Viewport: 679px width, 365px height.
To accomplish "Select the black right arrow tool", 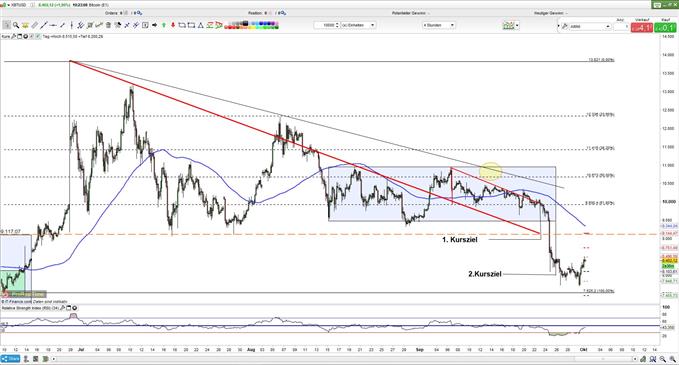I will click(x=155, y=25).
